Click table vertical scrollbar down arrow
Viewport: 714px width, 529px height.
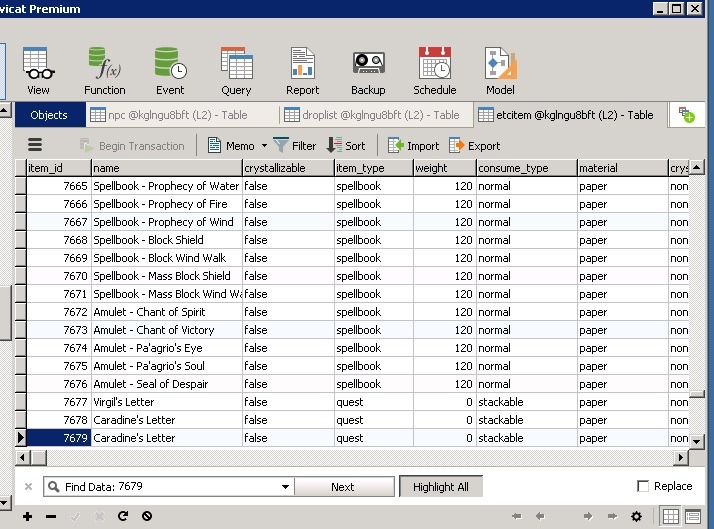696,441
